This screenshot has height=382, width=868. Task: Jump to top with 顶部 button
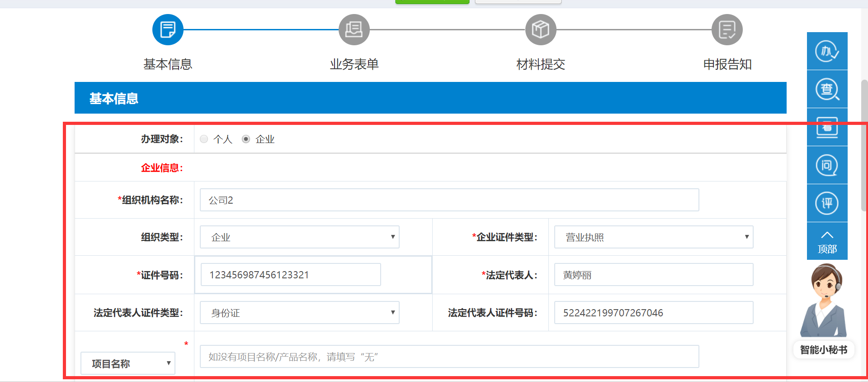(827, 241)
